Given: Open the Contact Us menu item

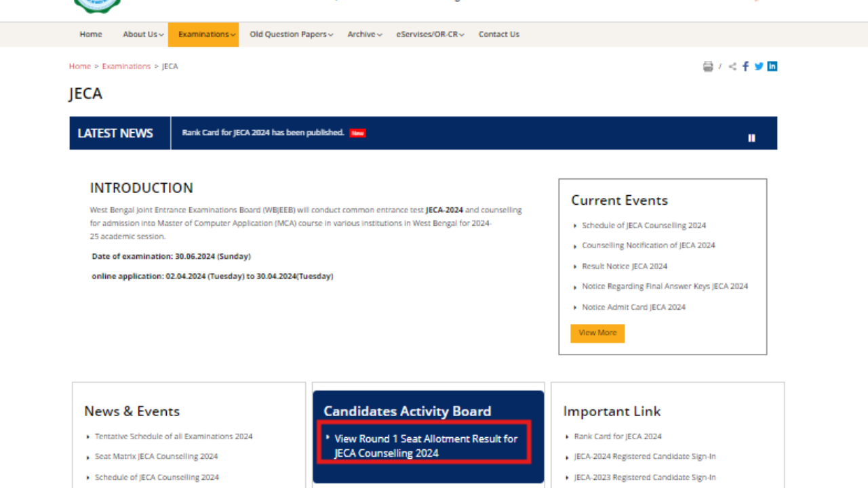Looking at the screenshot, I should click(498, 34).
